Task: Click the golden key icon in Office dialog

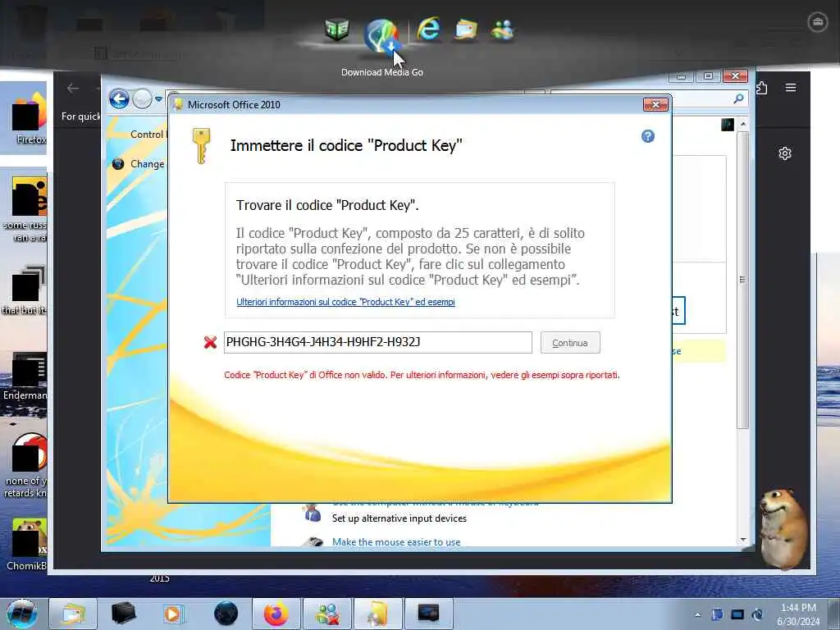Action: point(201,146)
